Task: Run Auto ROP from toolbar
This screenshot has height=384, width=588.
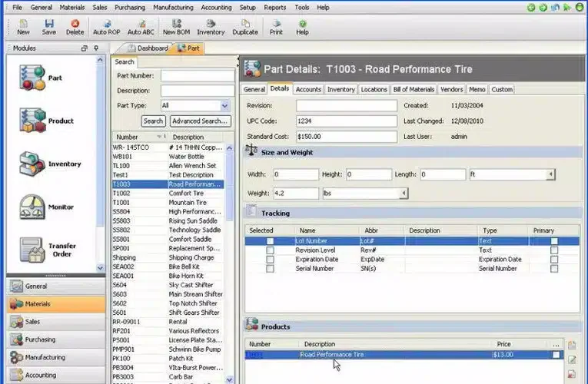Action: tap(107, 28)
